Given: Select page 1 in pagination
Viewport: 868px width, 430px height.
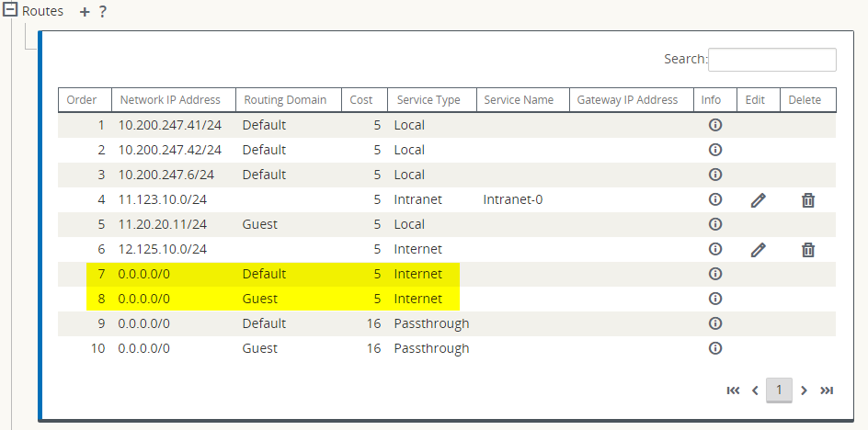Looking at the screenshot, I should [x=779, y=390].
